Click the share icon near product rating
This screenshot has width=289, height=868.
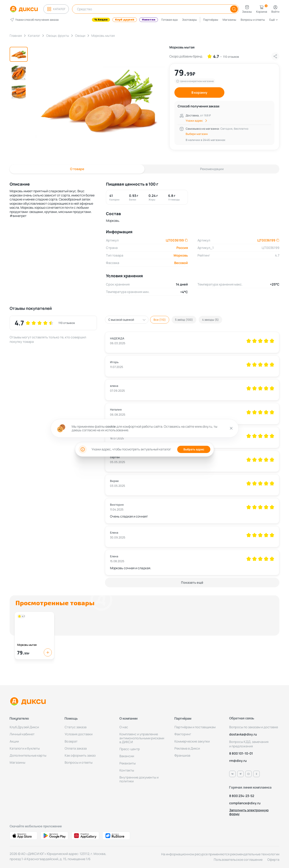(275, 56)
